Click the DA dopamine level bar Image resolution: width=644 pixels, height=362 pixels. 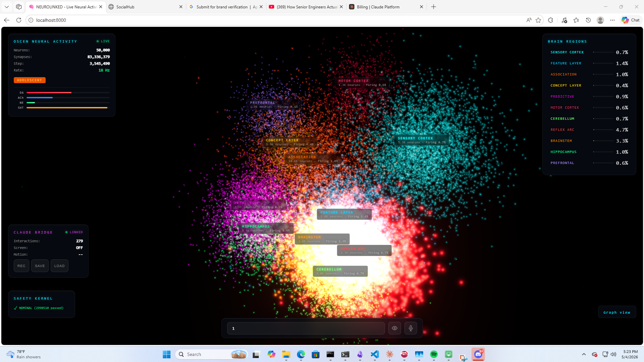[x=68, y=93]
